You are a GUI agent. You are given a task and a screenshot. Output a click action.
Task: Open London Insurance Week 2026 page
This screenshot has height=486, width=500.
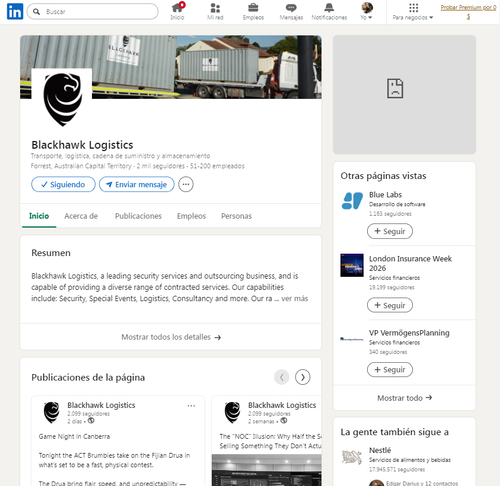click(410, 263)
